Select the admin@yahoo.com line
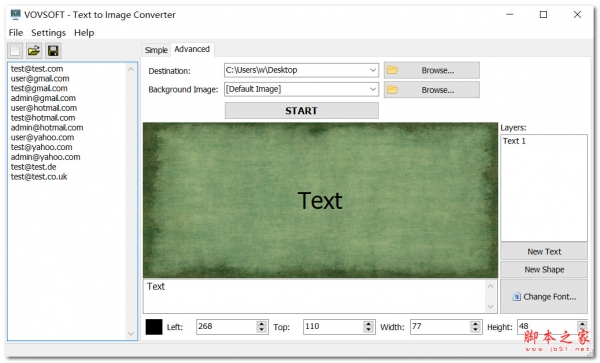Screen dimensions: 600x363 (x=45, y=157)
